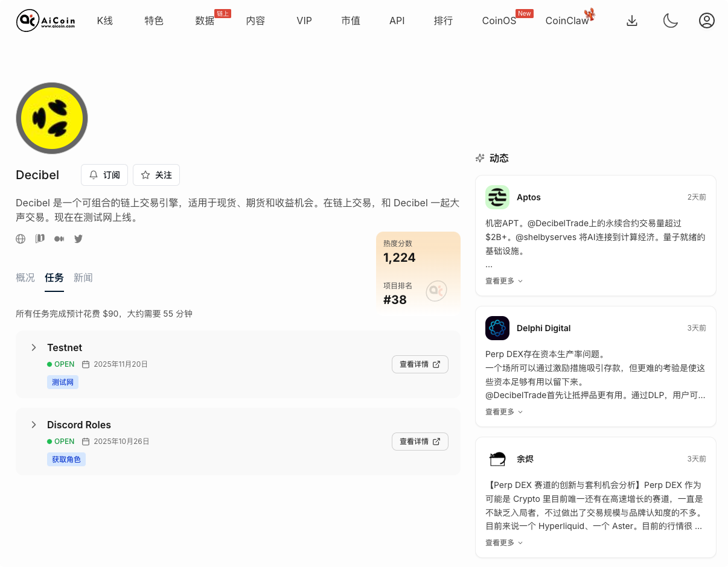Image resolution: width=728 pixels, height=567 pixels.
Task: Open the CoinClaw menu item
Action: pyautogui.click(x=567, y=21)
